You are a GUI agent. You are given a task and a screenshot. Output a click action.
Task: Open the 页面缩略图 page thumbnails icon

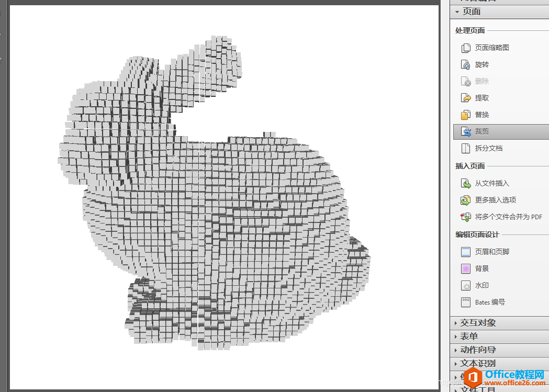pyautogui.click(x=466, y=48)
